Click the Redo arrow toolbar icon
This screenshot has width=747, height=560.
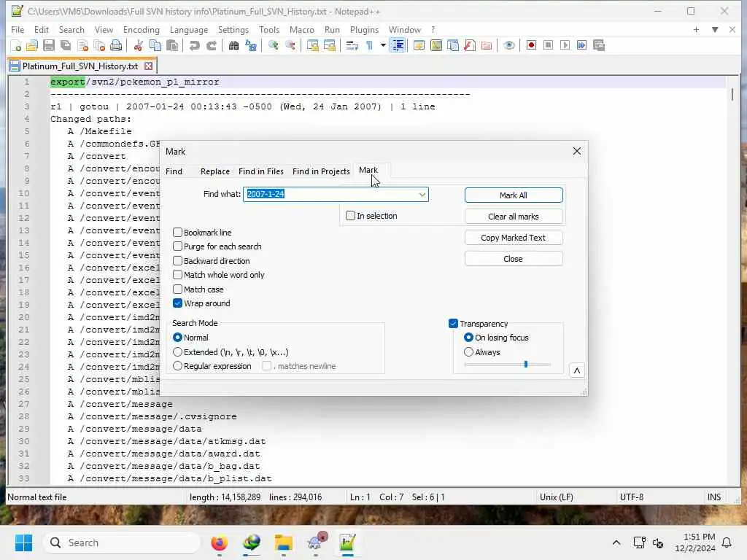pos(211,46)
